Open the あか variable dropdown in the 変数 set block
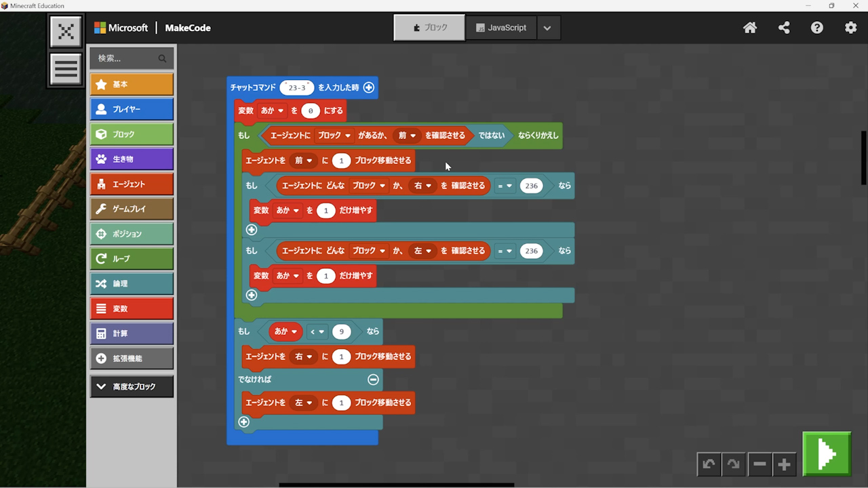The image size is (868, 488). (273, 110)
